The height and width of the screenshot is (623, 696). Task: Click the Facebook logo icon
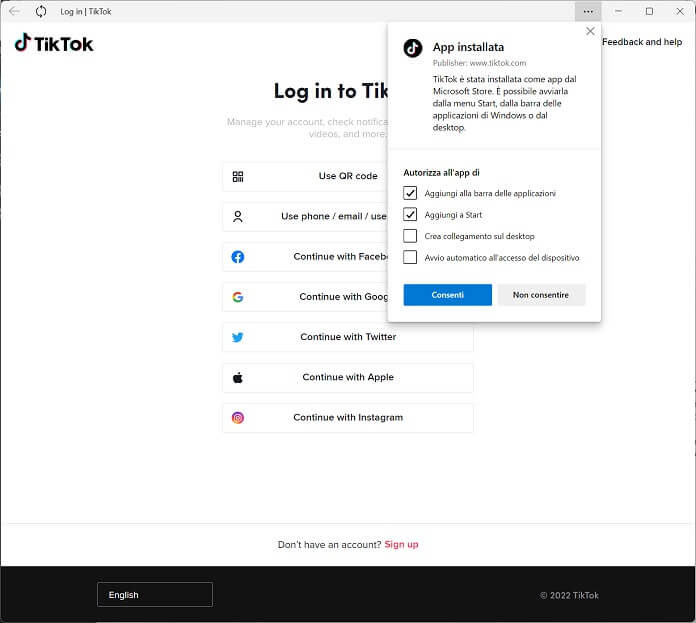click(x=238, y=257)
